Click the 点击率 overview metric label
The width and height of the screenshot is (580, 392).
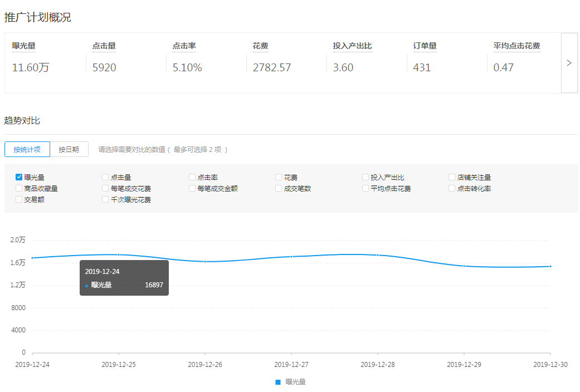[184, 46]
